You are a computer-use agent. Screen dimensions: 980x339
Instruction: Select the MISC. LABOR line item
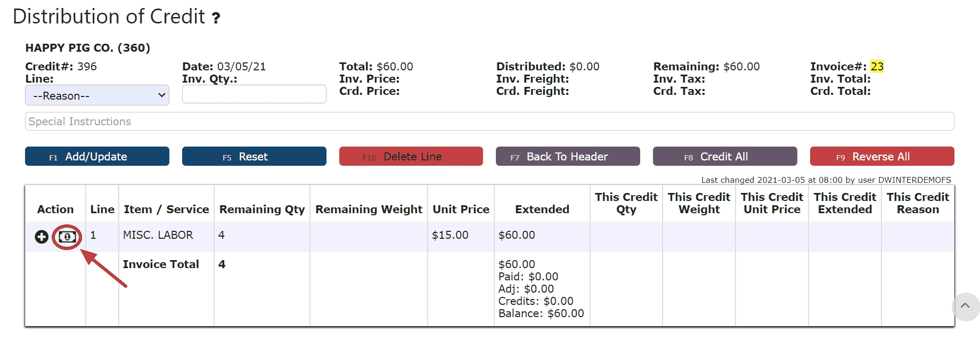(x=158, y=235)
